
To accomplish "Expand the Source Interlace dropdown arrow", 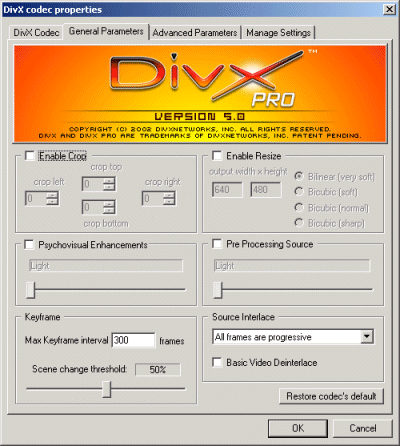I will coord(367,337).
